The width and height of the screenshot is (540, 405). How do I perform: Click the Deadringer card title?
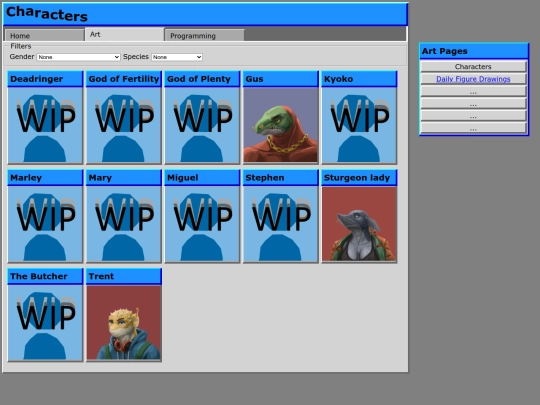tap(45, 79)
